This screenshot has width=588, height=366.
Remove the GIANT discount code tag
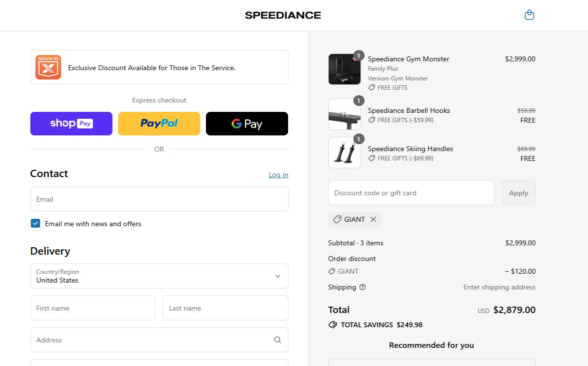point(373,219)
